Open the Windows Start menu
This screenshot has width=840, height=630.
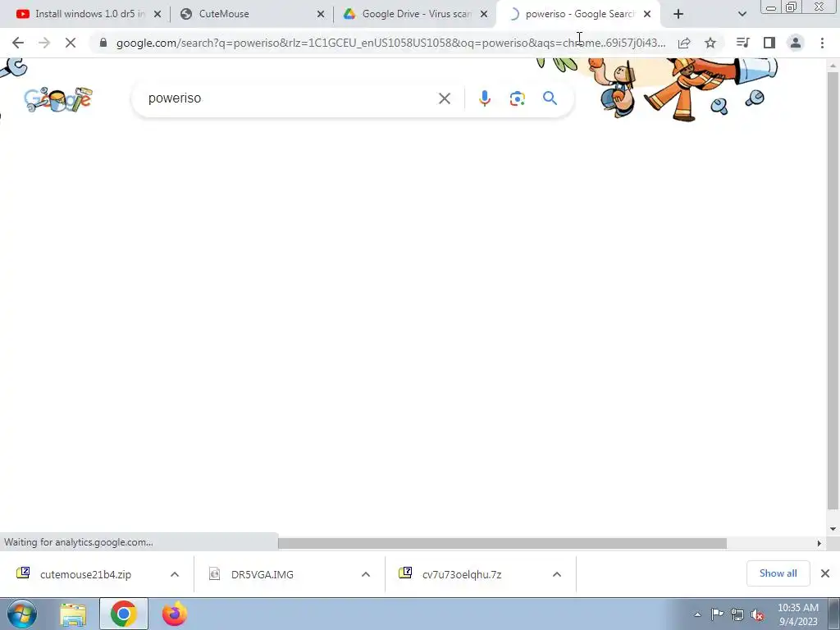[x=22, y=614]
